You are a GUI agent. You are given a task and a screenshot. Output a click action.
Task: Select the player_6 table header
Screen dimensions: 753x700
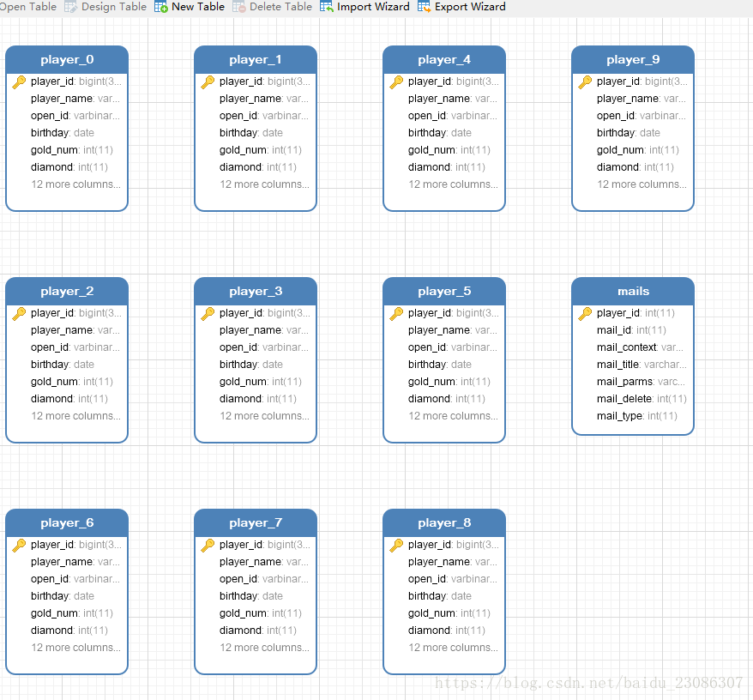[x=67, y=522]
